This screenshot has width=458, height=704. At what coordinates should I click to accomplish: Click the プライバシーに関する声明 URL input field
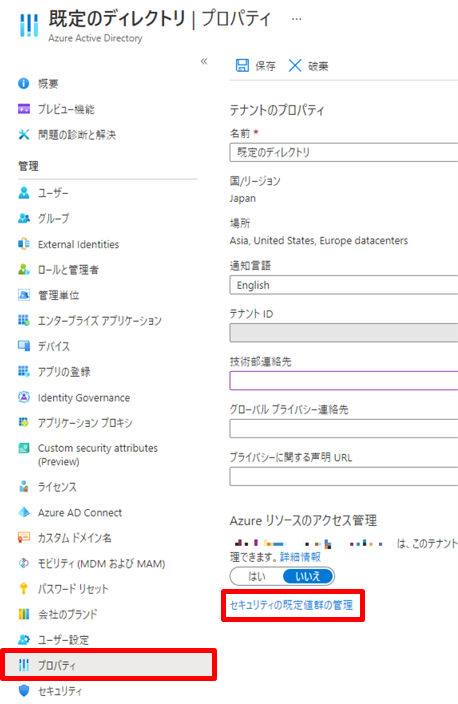point(344,476)
